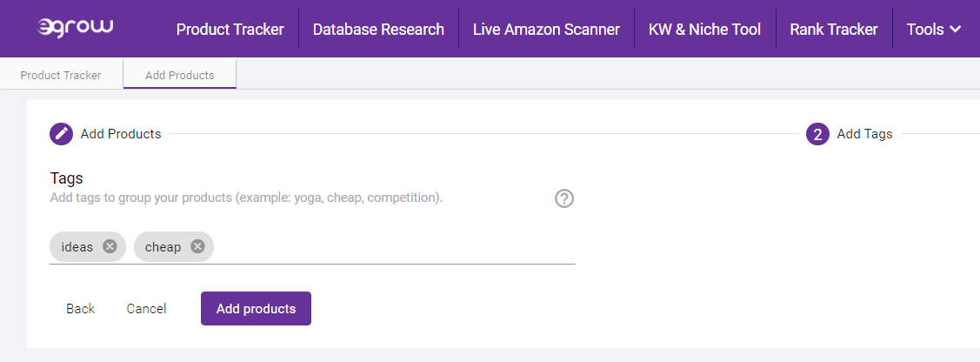Go to Live Amazon Scanner
Viewport: 980px width, 362px height.
(x=546, y=29)
